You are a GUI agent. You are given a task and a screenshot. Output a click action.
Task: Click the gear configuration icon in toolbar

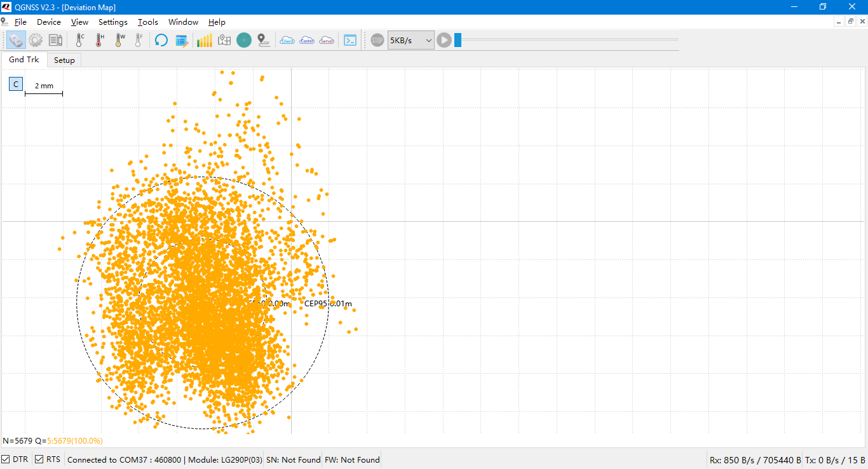click(36, 40)
